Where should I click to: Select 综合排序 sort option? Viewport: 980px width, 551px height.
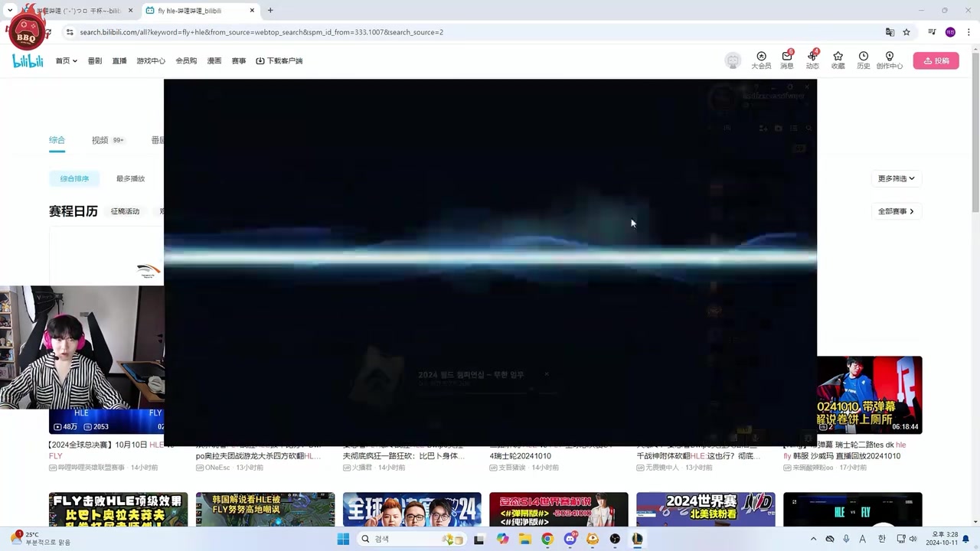point(74,178)
